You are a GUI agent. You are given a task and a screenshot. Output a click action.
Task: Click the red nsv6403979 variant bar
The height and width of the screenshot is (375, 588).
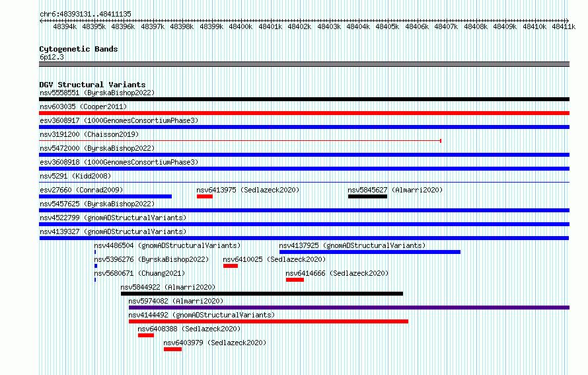click(x=172, y=349)
